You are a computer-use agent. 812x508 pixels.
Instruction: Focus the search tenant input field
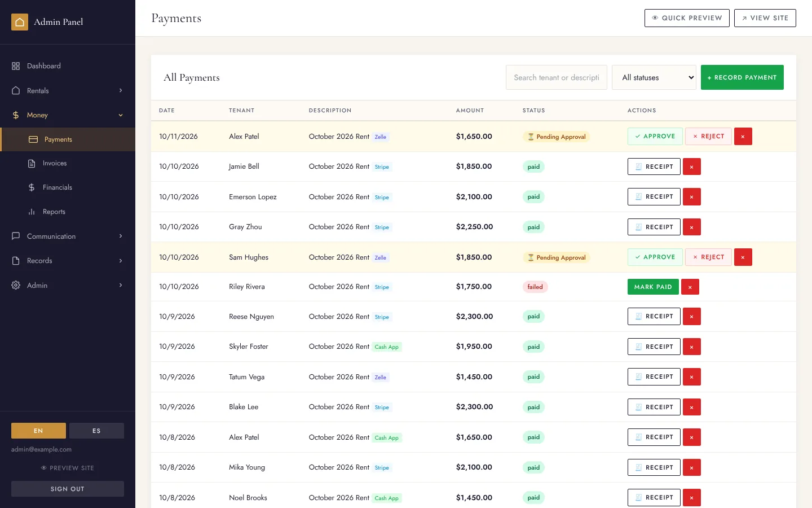click(x=557, y=77)
